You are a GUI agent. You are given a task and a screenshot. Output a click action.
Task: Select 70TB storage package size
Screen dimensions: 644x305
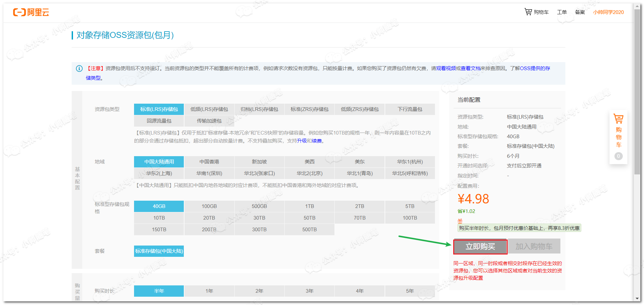coord(360,218)
